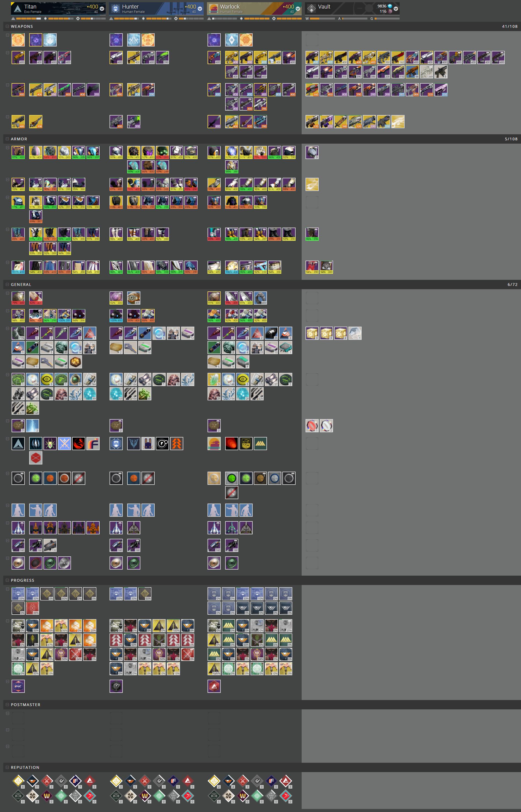521x812 pixels.
Task: Click the Vault glimmer amount 9836
Action: pos(382,6)
